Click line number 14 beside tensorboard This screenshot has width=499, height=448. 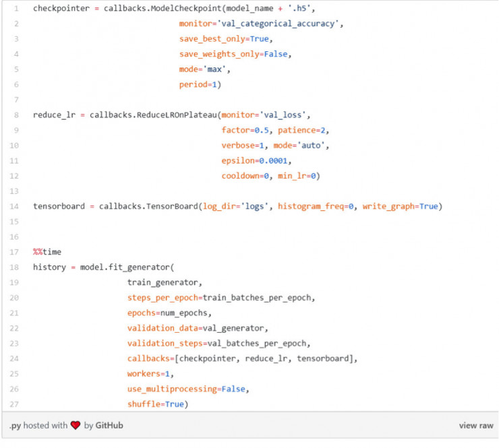[x=14, y=207]
